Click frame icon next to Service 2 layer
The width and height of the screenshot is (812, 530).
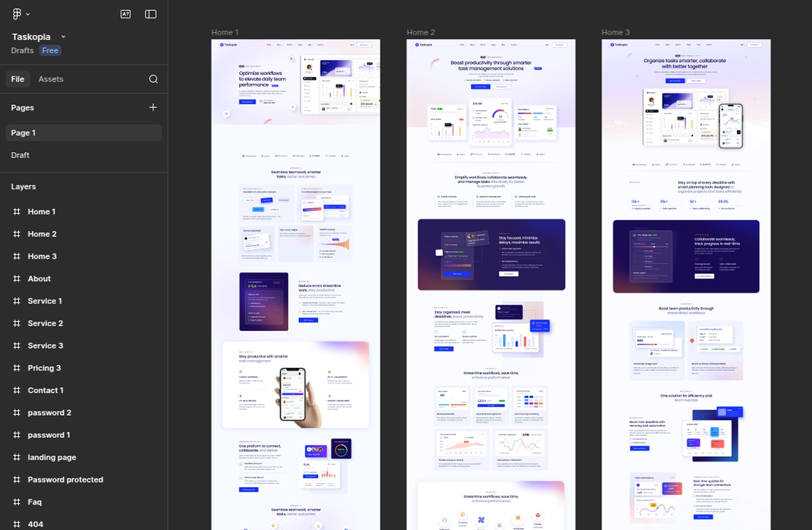pyautogui.click(x=17, y=323)
